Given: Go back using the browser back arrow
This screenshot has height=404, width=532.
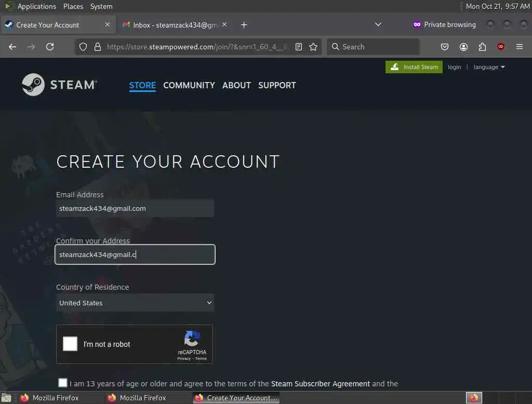Looking at the screenshot, I should click(x=12, y=47).
